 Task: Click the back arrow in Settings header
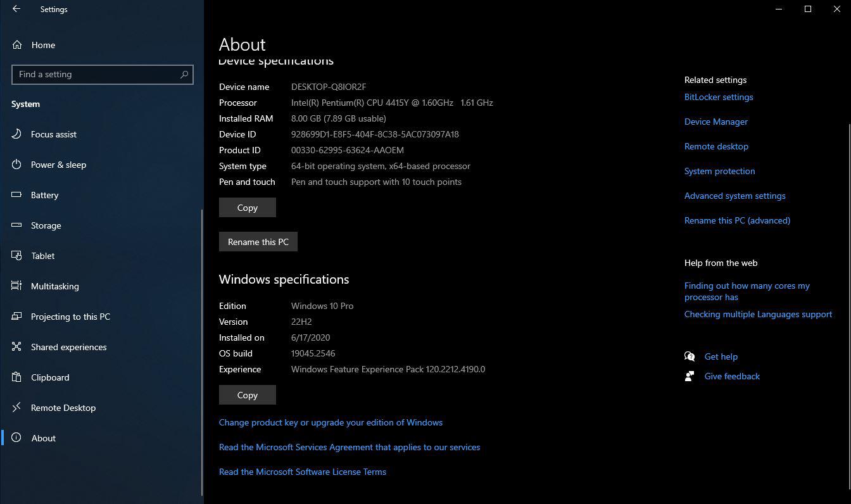(16, 9)
